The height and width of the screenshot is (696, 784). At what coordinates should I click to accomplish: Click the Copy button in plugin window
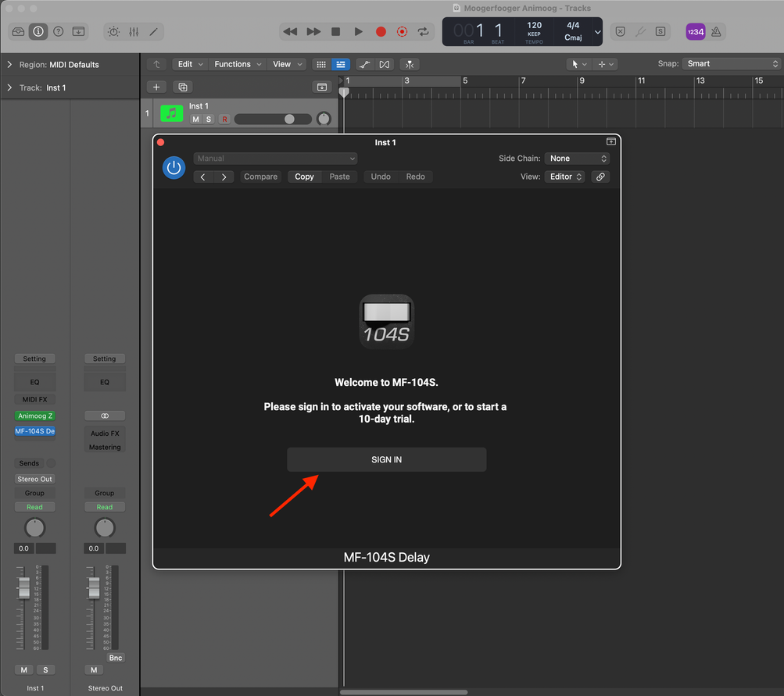click(305, 177)
